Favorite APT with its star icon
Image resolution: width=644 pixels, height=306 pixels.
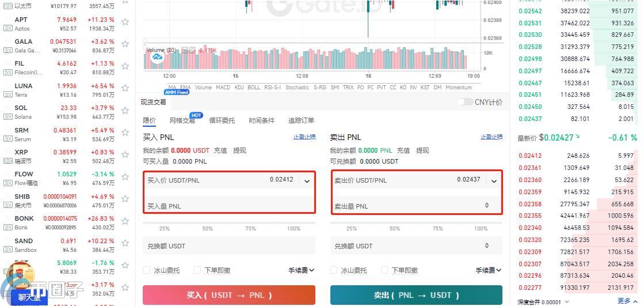[125, 24]
